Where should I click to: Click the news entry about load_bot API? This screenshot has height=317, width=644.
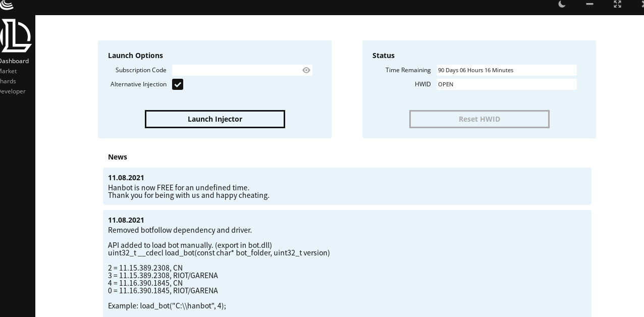[x=347, y=263]
